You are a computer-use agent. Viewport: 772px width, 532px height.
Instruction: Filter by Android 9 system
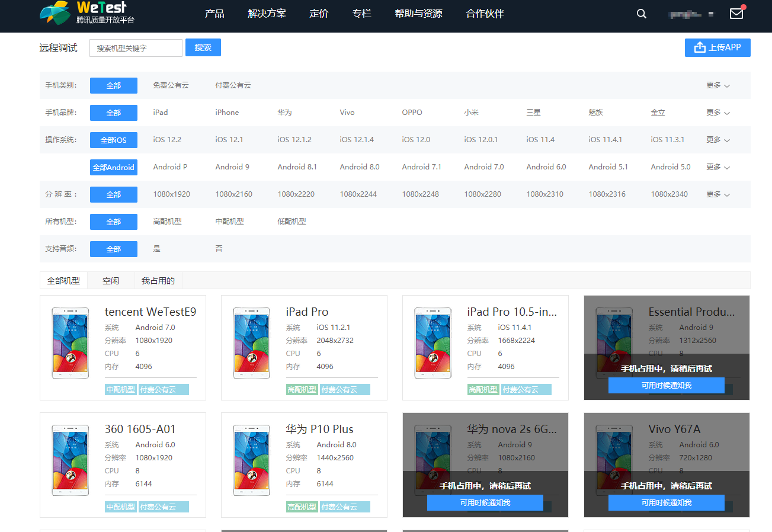pos(232,167)
